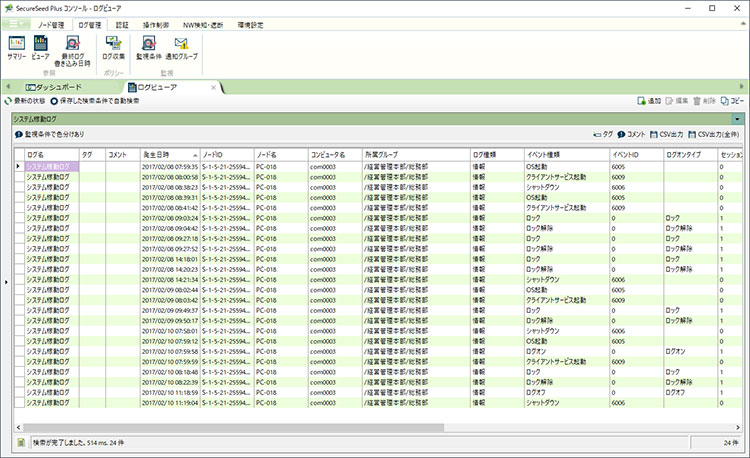Switch to the 環境設定 ribbon tab

[x=250, y=25]
